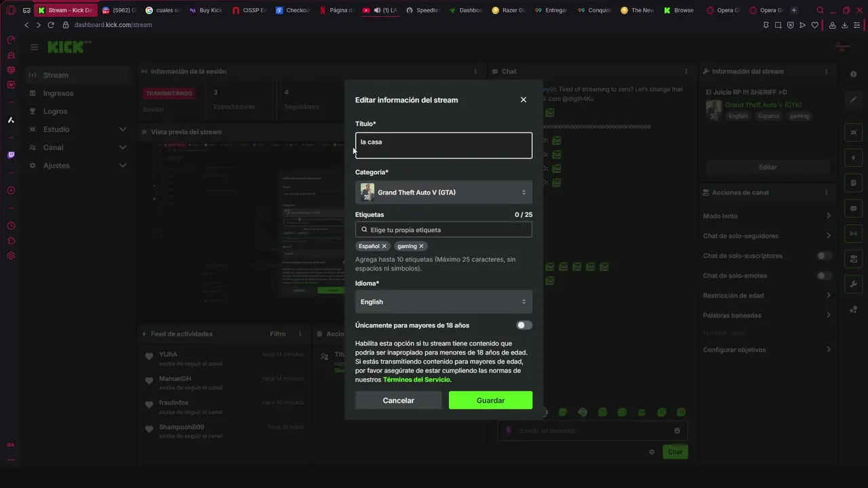Click the Etiquetas search field
Image resolution: width=868 pixels, height=488 pixels.
click(x=443, y=230)
